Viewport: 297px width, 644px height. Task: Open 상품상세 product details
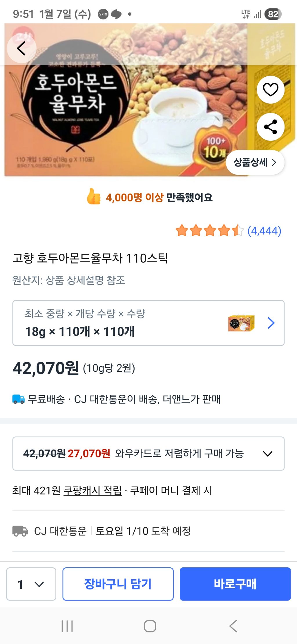255,162
